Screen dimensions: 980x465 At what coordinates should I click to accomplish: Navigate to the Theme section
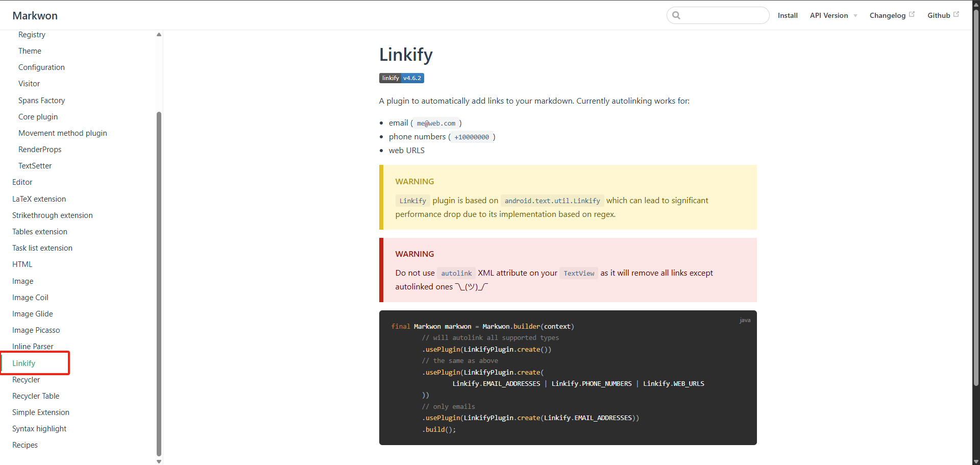click(x=30, y=51)
